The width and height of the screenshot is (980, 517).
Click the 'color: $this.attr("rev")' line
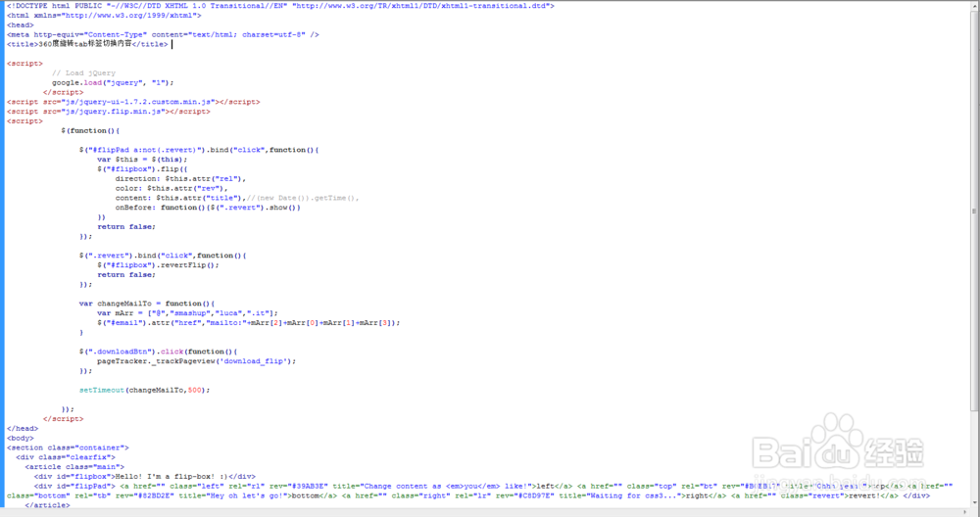tap(171, 188)
